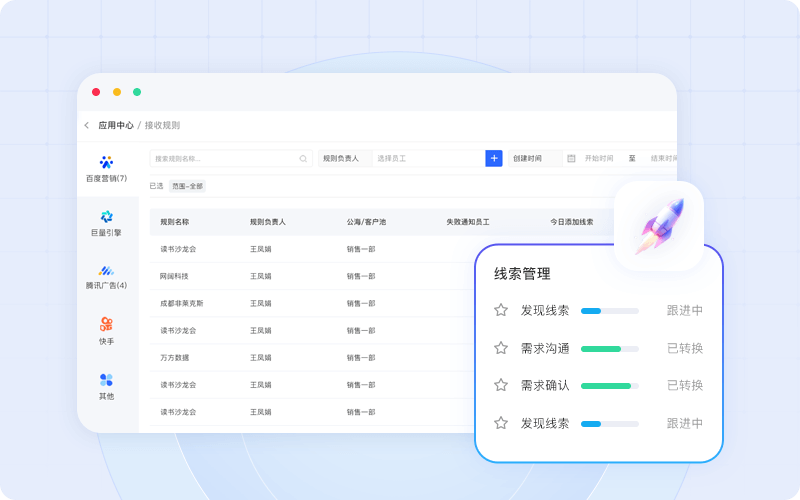800x500 pixels.
Task: Star the first 发现线索 item
Action: pos(501,310)
